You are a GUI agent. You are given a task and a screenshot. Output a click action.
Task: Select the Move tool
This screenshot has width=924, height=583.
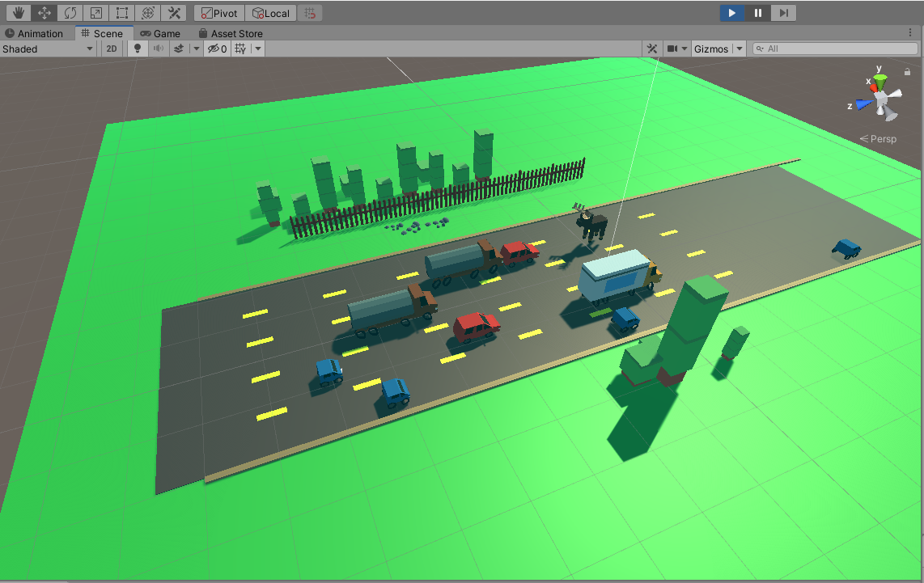click(x=45, y=13)
